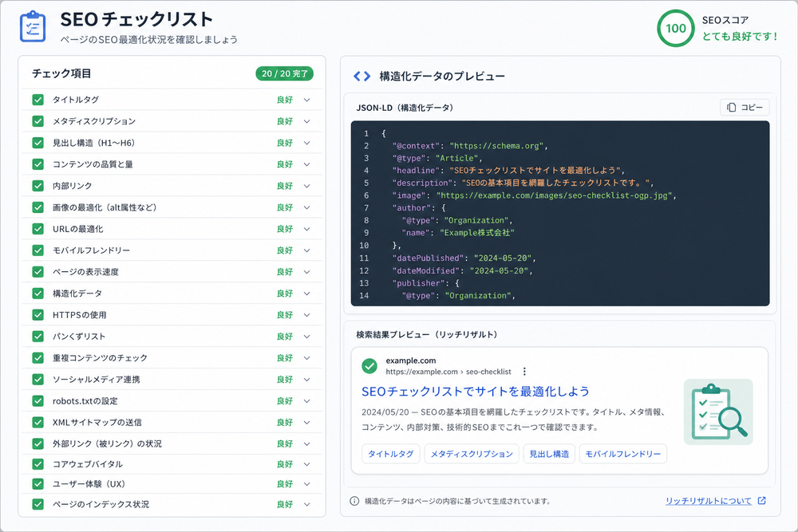Click the 20 / 20 完了 progress badge
This screenshot has height=532, width=798.
pos(285,73)
